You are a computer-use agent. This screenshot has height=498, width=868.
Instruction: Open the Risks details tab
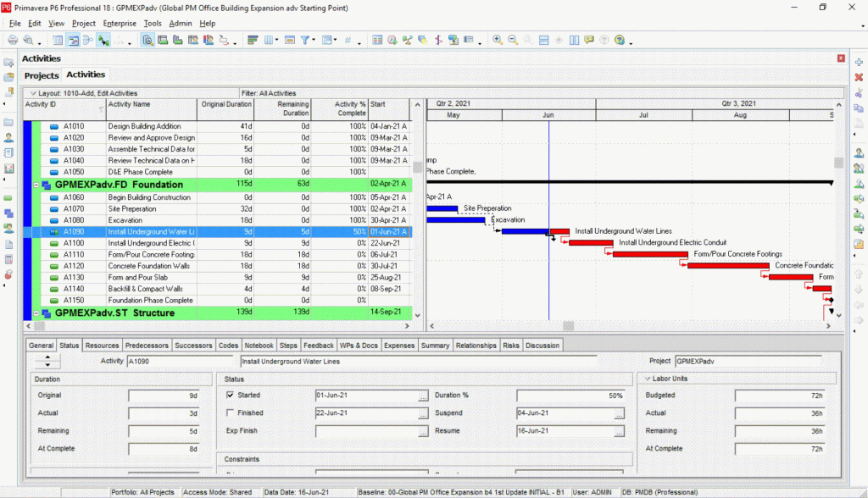tap(511, 346)
